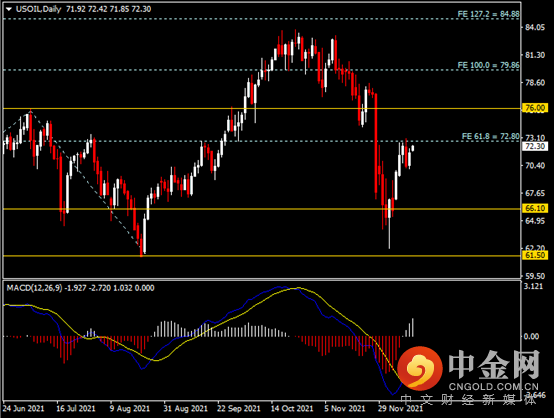The height and width of the screenshot is (418, 554).
Task: Pick the 81.30 price axis value
Action: [535, 55]
